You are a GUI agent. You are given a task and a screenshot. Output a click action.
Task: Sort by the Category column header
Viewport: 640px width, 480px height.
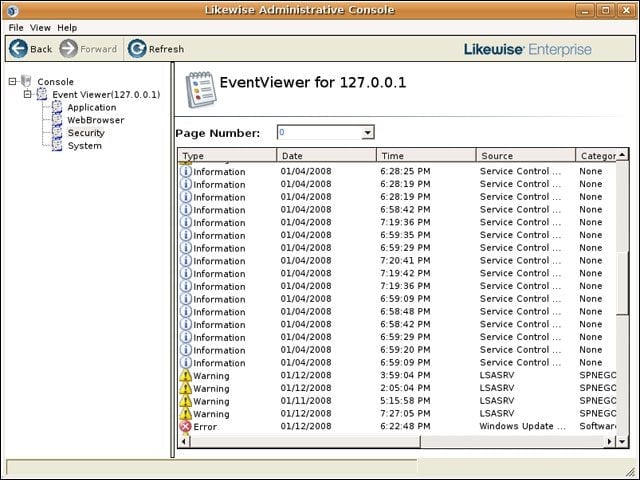click(596, 156)
